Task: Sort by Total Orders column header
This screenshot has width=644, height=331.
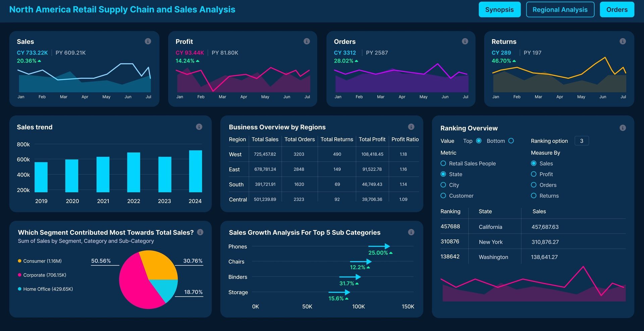Action: pyautogui.click(x=300, y=139)
